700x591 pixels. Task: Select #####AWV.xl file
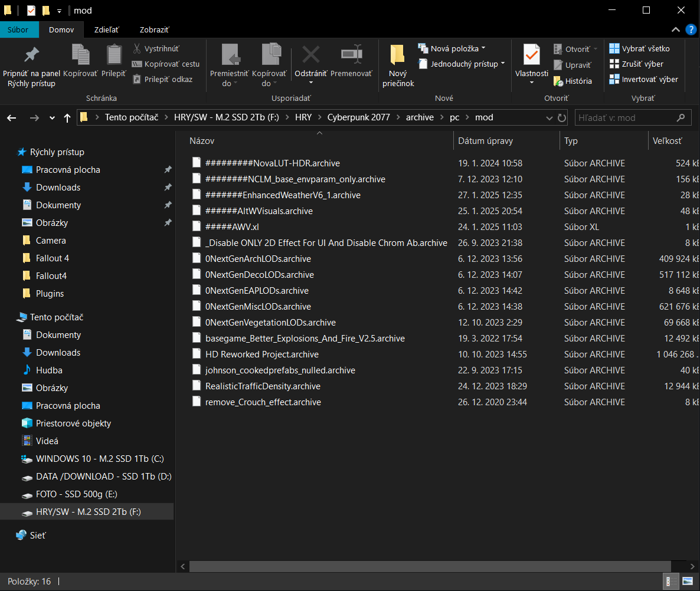point(232,227)
